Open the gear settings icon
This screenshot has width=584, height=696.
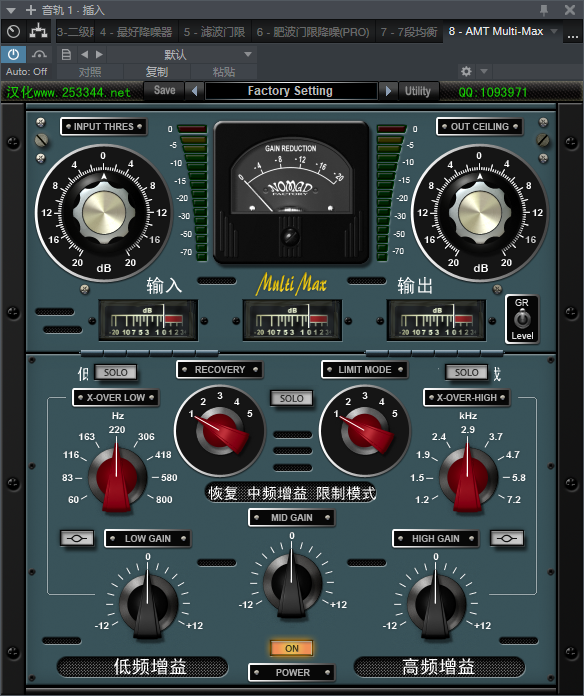click(x=466, y=71)
